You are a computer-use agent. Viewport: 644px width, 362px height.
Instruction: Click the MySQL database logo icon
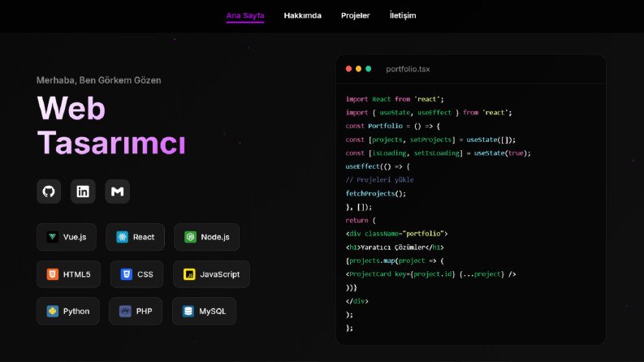(188, 311)
